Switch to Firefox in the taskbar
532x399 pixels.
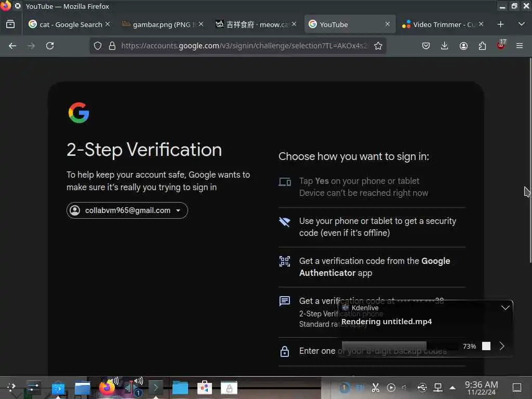(107, 388)
